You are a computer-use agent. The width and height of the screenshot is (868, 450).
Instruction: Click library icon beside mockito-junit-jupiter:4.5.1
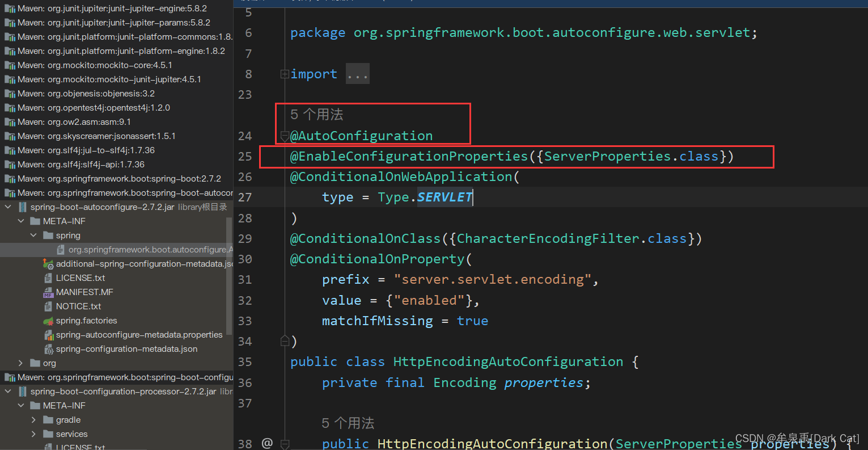[x=10, y=79]
